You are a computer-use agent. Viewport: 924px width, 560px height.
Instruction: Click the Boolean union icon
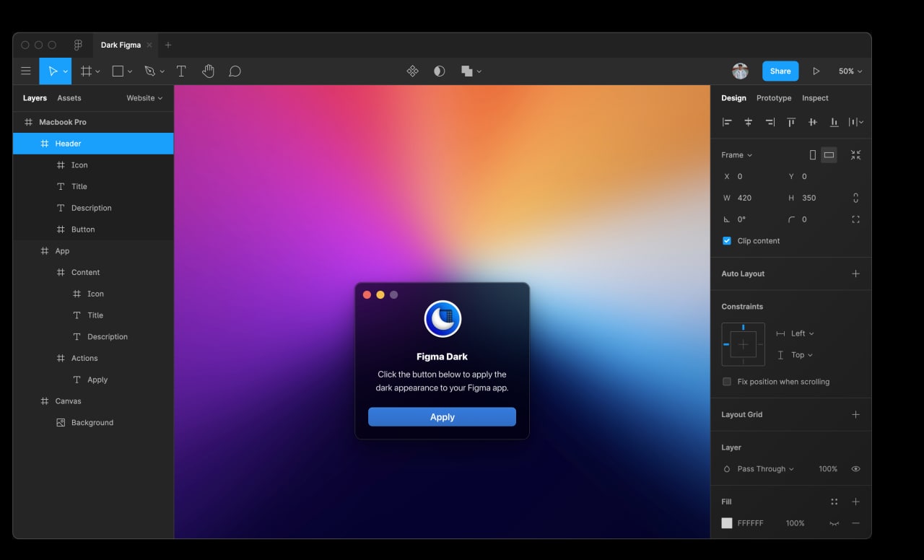click(467, 71)
